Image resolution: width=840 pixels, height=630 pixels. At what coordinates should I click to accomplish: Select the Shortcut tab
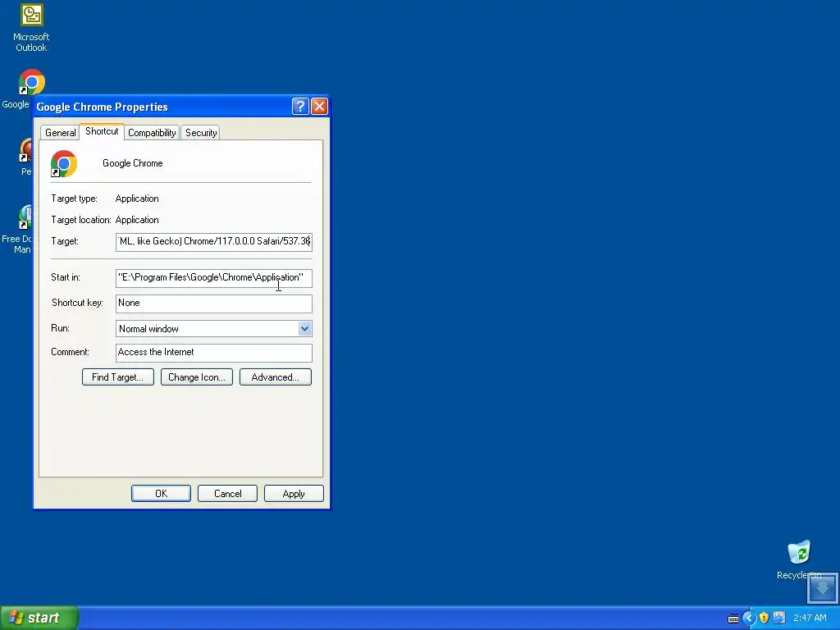coord(102,131)
